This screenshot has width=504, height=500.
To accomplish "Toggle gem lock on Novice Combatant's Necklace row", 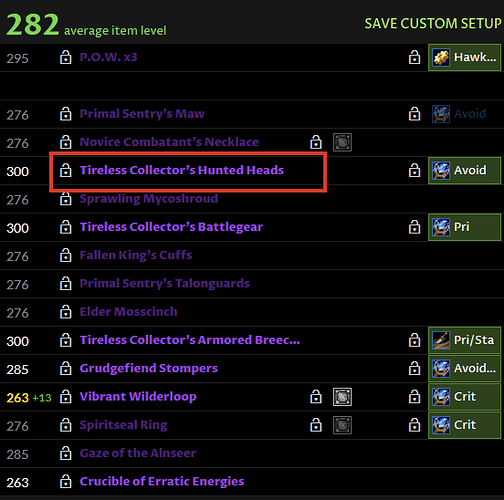I will (x=316, y=142).
